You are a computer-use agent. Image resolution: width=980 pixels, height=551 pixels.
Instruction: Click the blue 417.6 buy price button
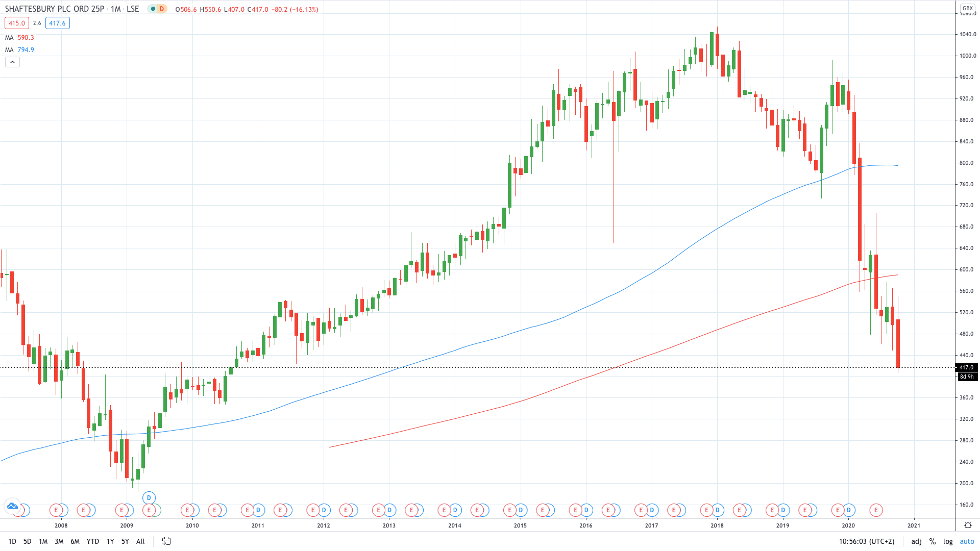[x=57, y=23]
